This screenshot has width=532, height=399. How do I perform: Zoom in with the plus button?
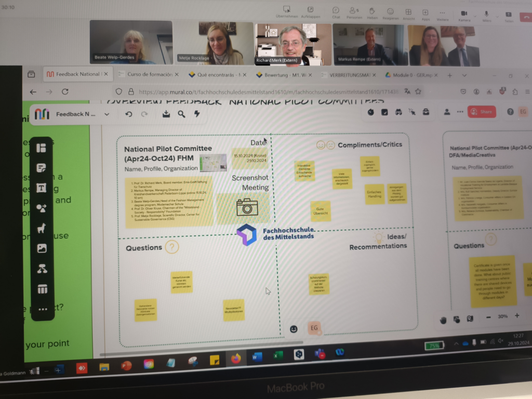click(517, 316)
